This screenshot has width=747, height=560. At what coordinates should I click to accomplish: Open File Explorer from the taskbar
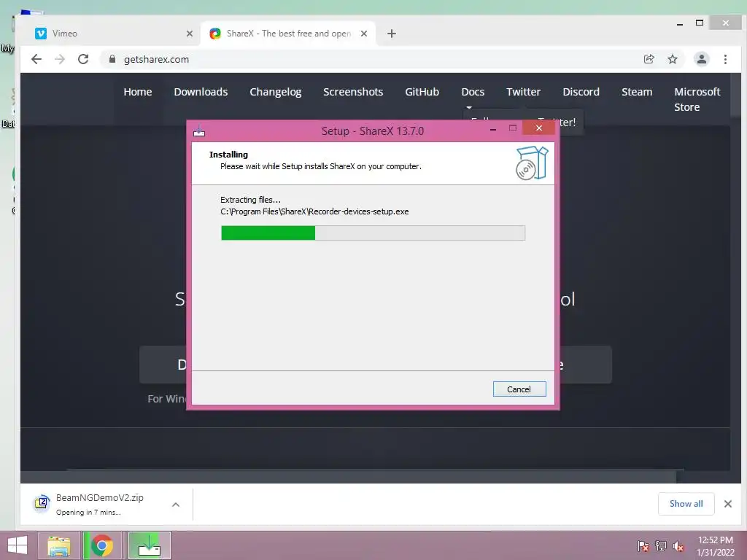click(x=58, y=545)
